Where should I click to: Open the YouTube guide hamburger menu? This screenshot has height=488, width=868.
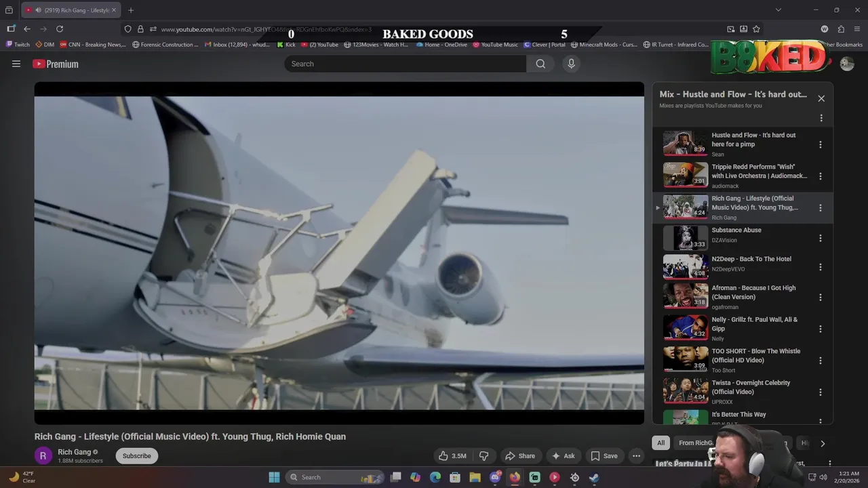click(16, 64)
